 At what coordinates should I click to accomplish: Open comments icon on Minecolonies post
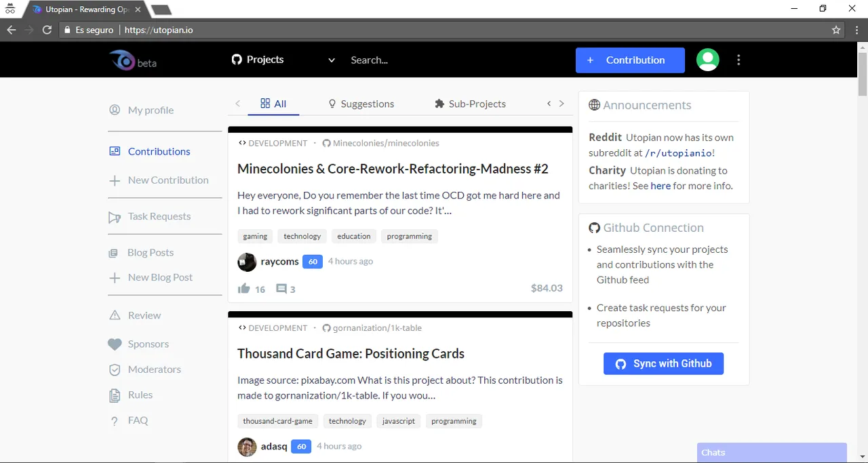(281, 289)
